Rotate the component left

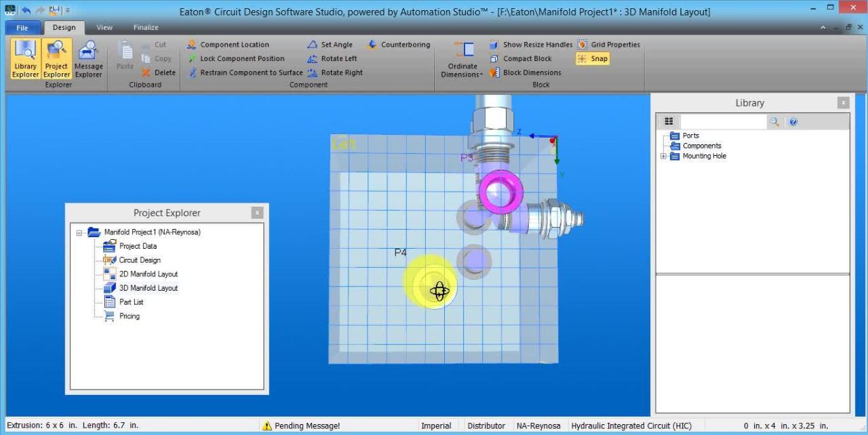332,58
